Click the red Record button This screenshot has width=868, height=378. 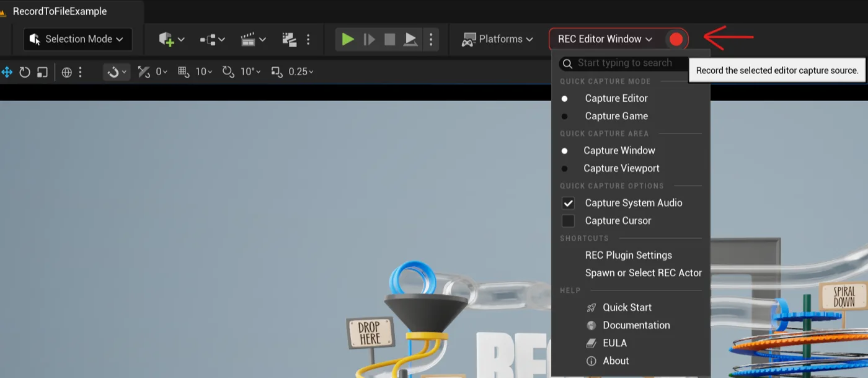point(676,39)
